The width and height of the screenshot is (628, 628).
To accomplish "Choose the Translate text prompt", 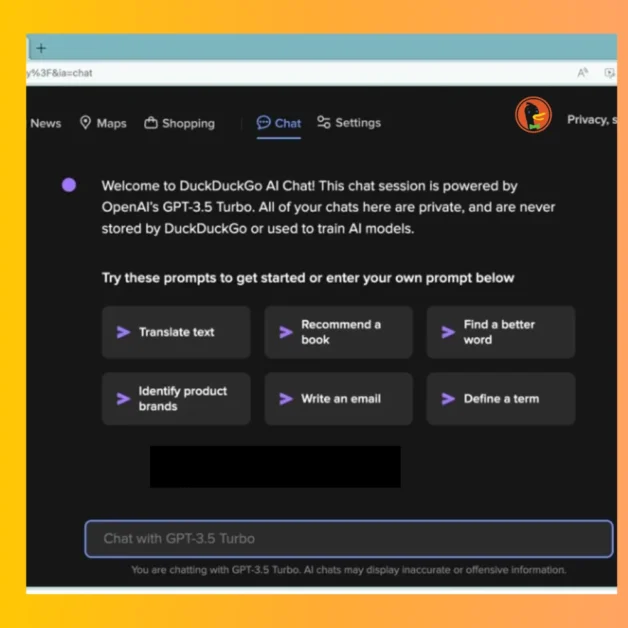I will point(176,332).
